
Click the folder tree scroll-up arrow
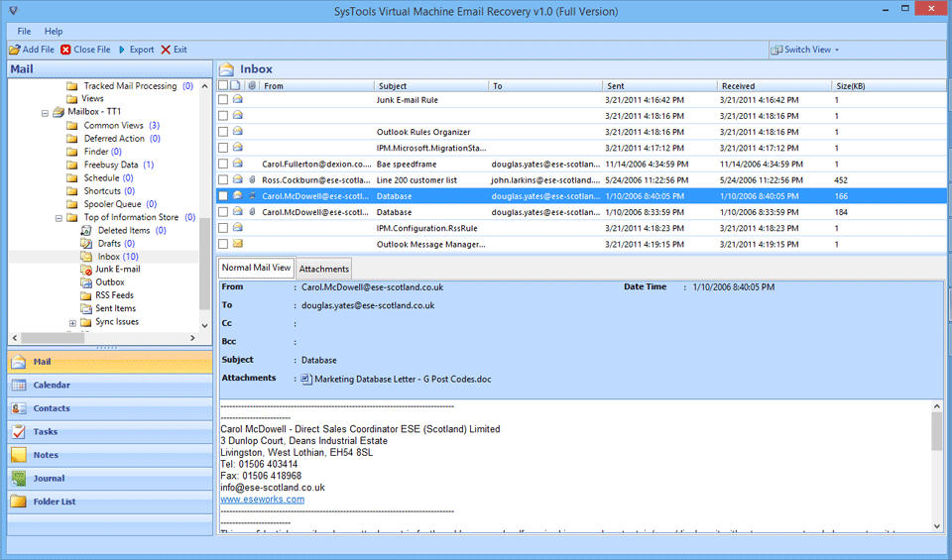(x=204, y=86)
